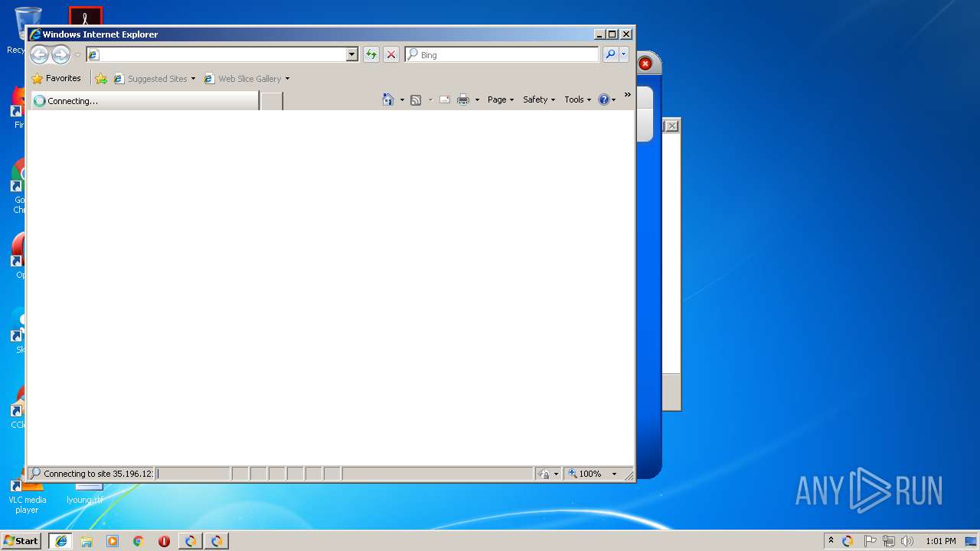The image size is (980, 551).
Task: Close the gray X panel in background window
Action: tap(671, 126)
